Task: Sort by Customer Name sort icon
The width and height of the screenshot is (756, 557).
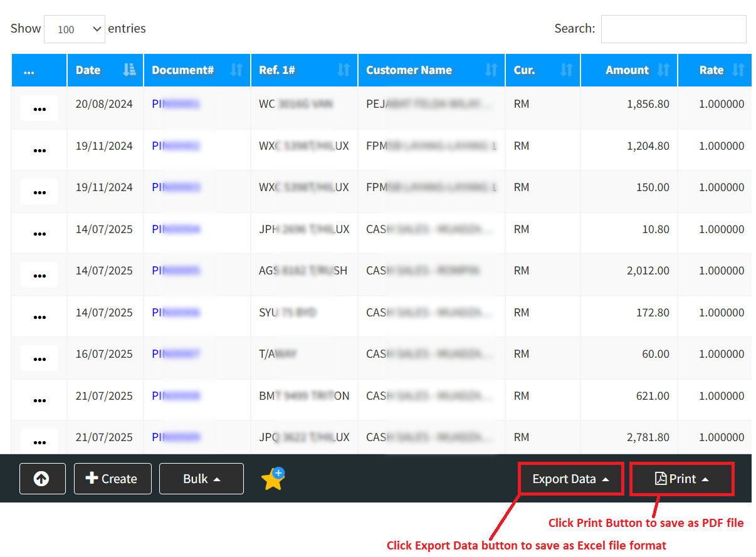Action: tap(491, 70)
